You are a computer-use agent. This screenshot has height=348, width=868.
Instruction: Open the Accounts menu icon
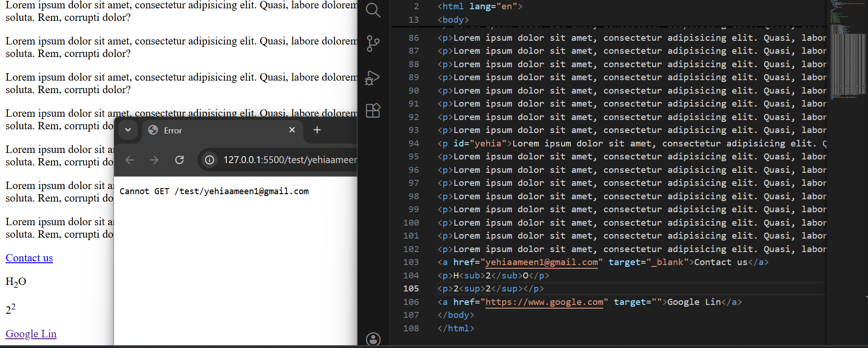click(373, 339)
